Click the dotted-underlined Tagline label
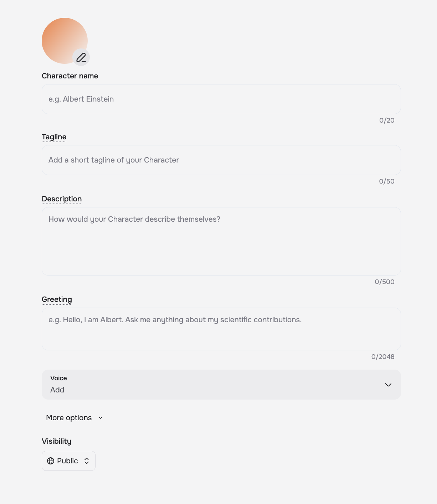Image resolution: width=437 pixels, height=504 pixels. click(54, 137)
